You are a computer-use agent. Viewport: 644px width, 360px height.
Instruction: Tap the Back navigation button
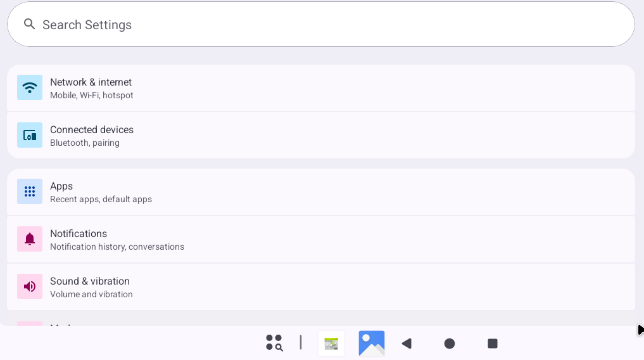(407, 344)
